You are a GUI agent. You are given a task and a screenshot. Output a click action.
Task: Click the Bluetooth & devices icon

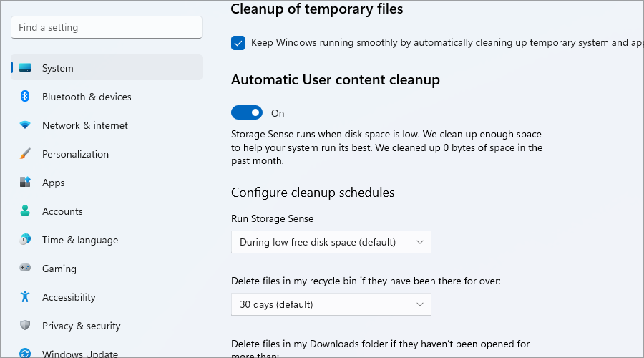pyautogui.click(x=26, y=97)
